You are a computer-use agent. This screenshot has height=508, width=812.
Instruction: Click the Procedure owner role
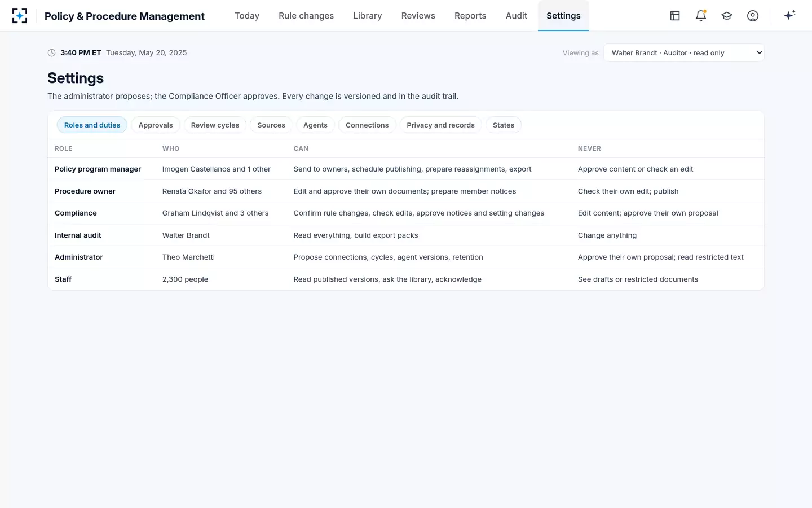[85, 191]
